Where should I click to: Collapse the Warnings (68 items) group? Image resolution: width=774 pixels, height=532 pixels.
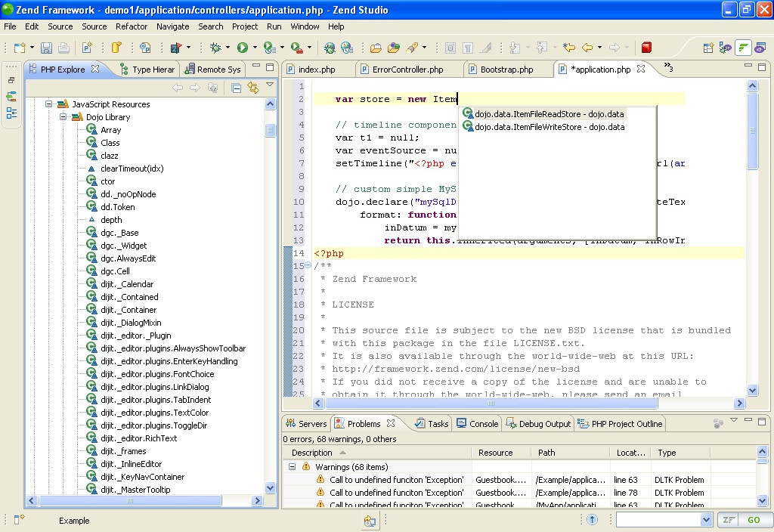(x=293, y=467)
